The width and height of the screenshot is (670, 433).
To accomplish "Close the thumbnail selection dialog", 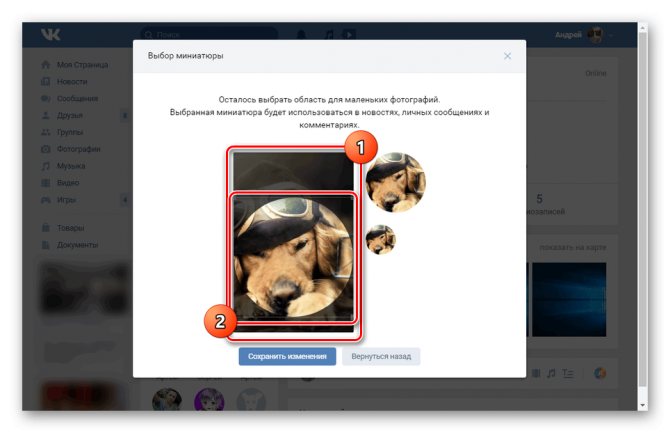I will pos(507,56).
